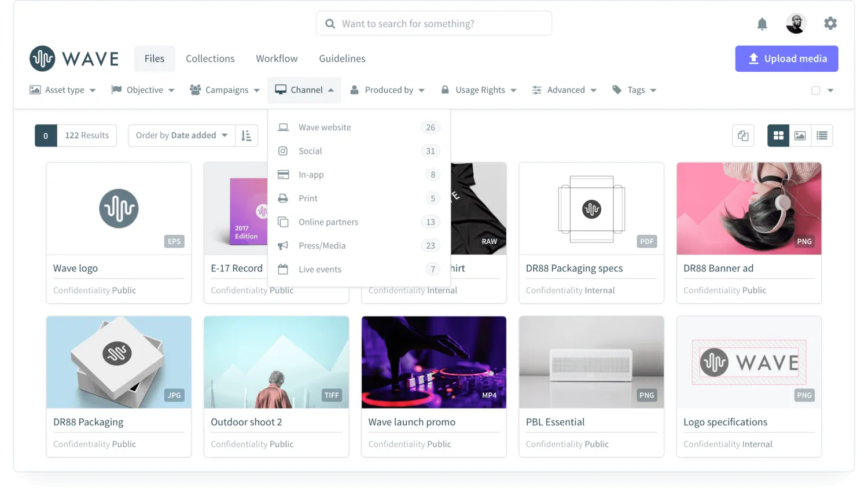This screenshot has width=868, height=489.
Task: Open the Collections tab
Action: (210, 58)
